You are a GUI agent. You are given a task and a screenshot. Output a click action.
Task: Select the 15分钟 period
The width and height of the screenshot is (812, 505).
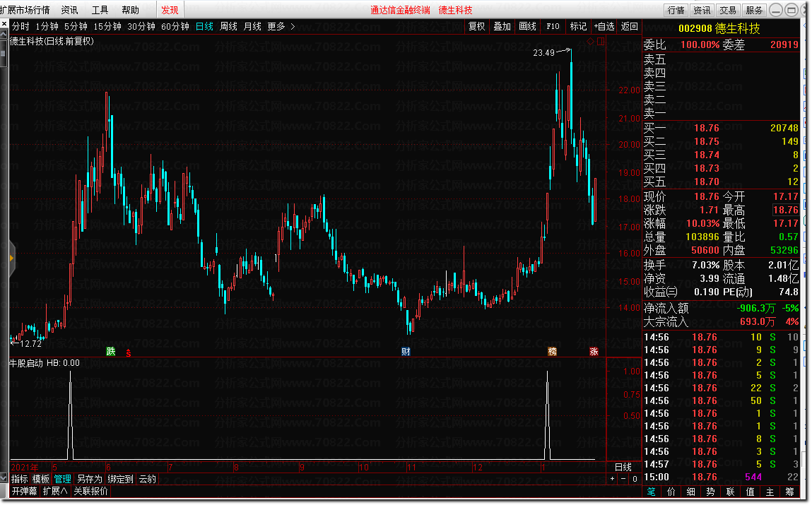107,26
